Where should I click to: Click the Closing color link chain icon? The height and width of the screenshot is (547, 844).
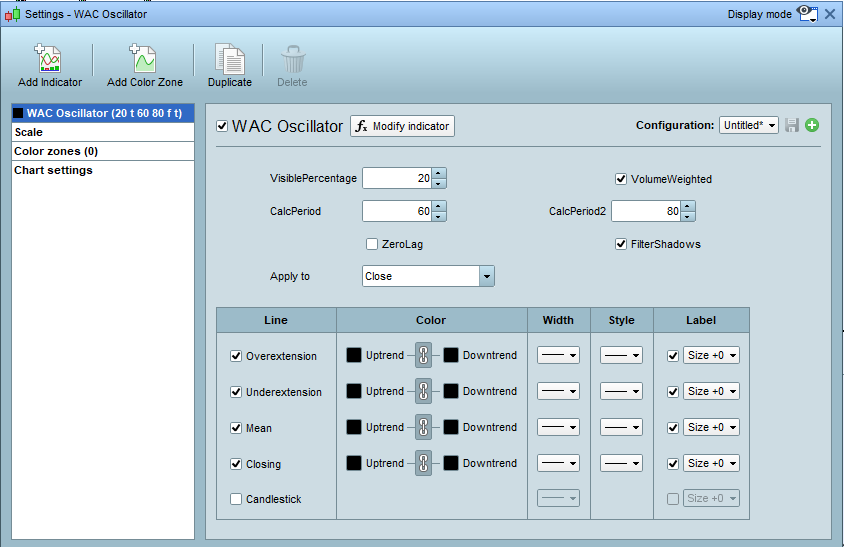[424, 463]
